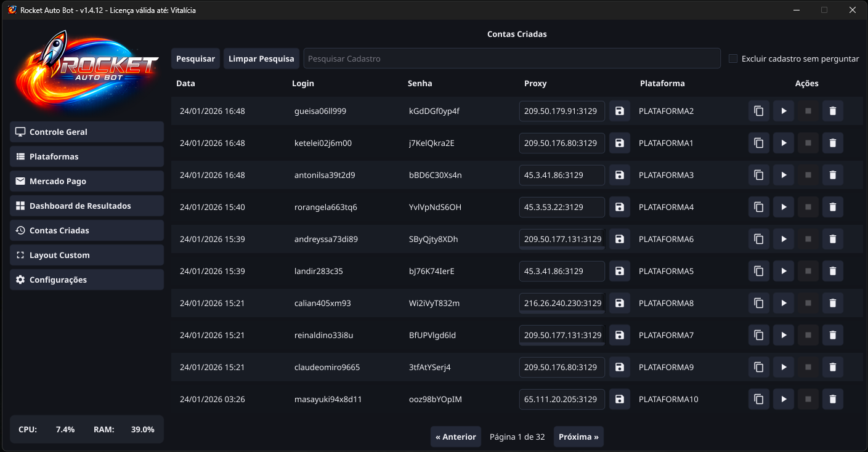
Task: Go to Plataformas section
Action: (87, 156)
